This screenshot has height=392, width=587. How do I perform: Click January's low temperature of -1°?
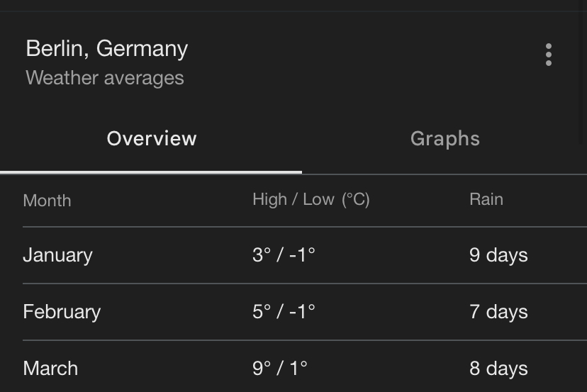(x=302, y=255)
